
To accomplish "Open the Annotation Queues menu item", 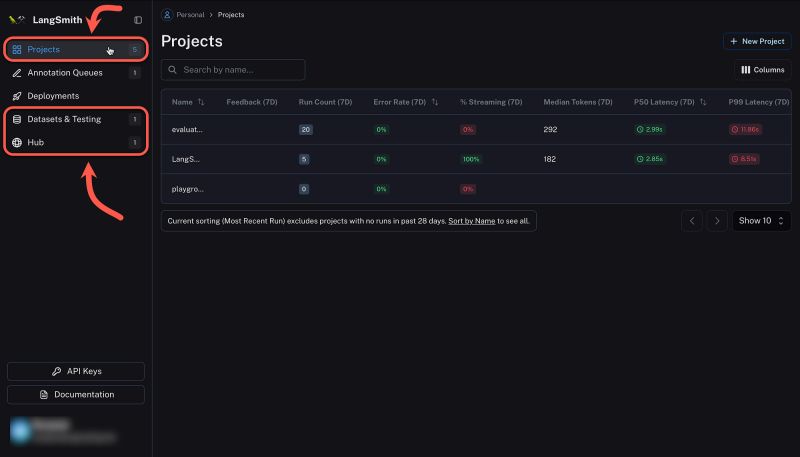I will (65, 73).
